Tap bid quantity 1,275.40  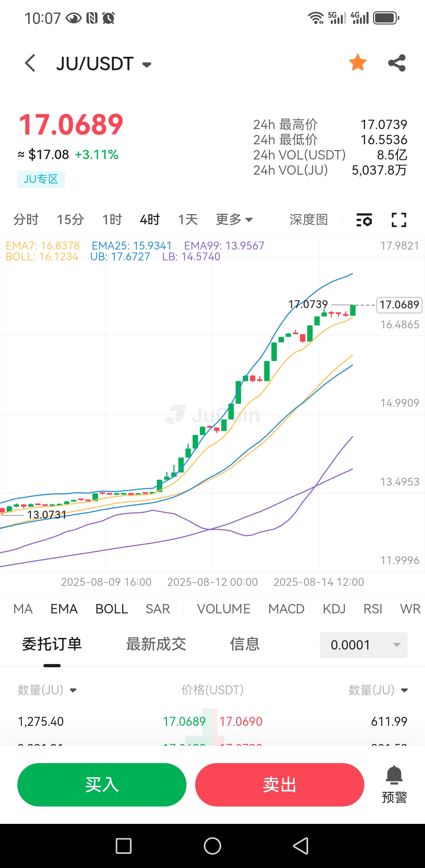coord(41,722)
